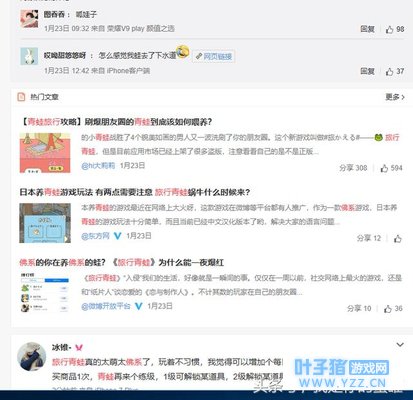Open article 日本养青蛙游戏玩法 title
Viewport: 413px width, 400px height.
135,192
